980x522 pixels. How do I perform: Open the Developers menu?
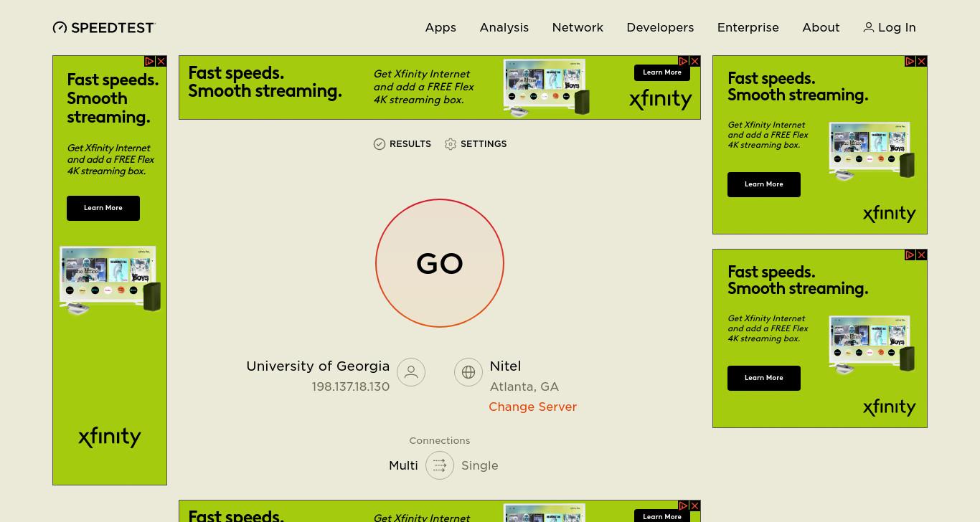(660, 27)
